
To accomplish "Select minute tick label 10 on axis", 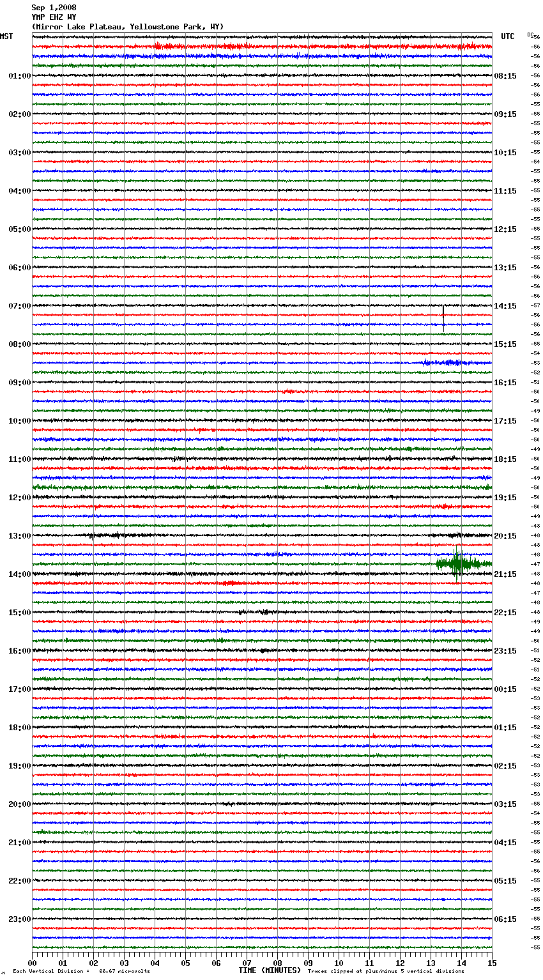I will pos(339,963).
